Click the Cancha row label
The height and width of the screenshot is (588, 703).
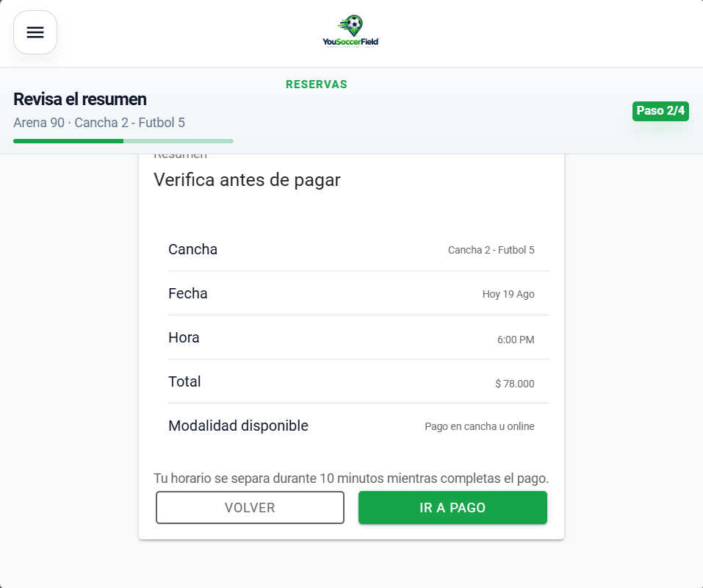[192, 249]
